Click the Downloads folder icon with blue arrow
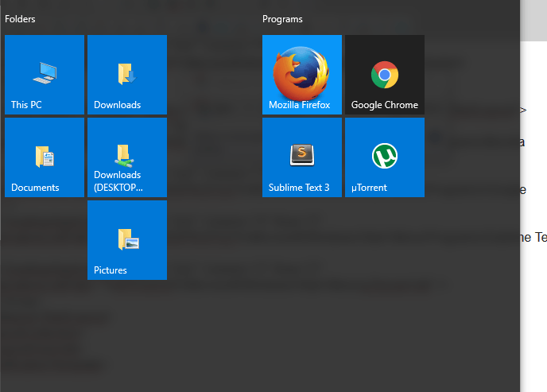This screenshot has width=547, height=392. pos(126,74)
